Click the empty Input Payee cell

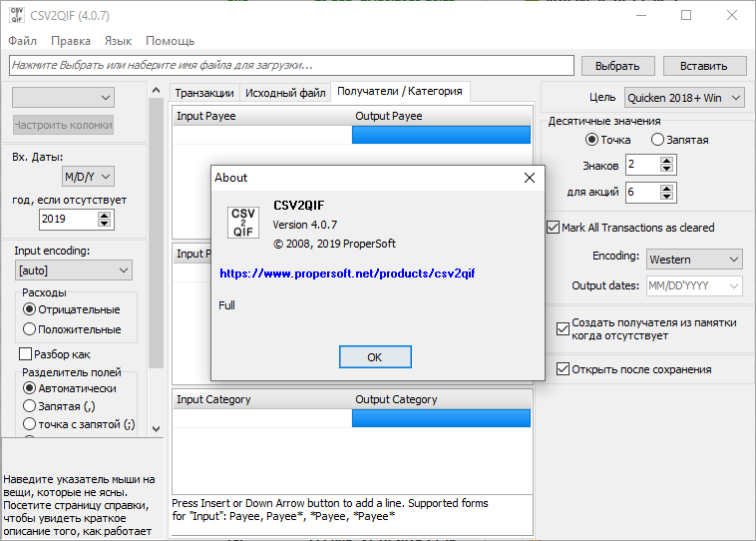(262, 135)
